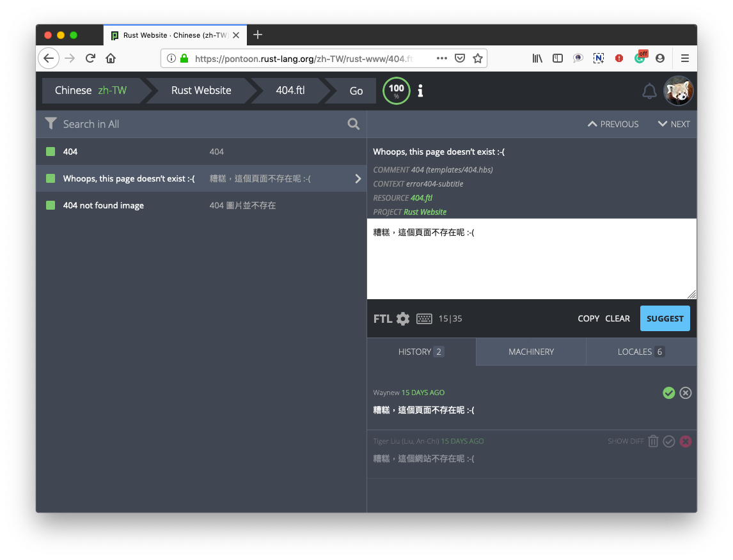Click SHOW DIFF on Tiger Liu's entry
733x560 pixels.
click(x=626, y=441)
